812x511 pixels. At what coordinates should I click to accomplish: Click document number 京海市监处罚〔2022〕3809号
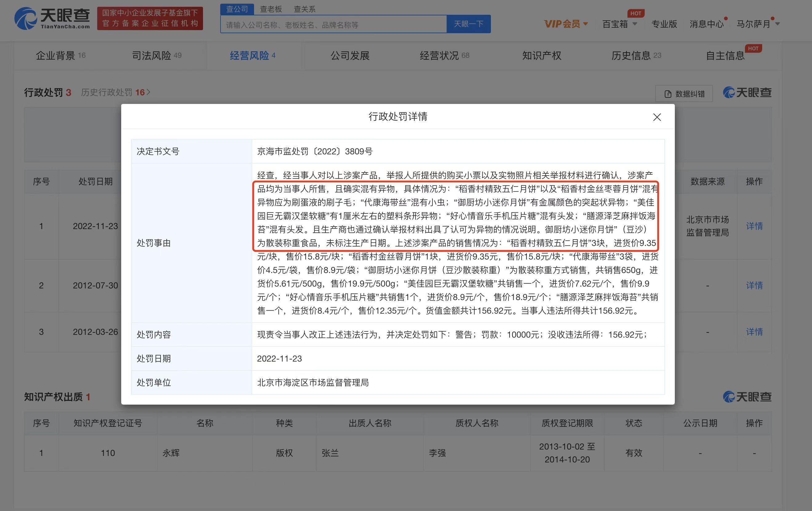(x=315, y=151)
